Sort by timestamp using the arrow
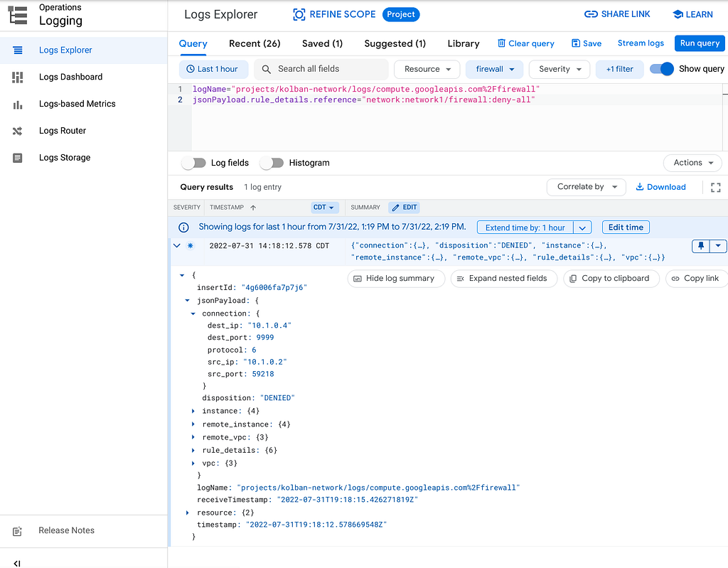The width and height of the screenshot is (728, 568). click(253, 208)
